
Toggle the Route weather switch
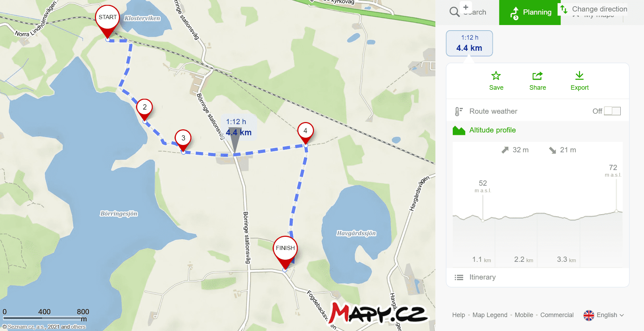pyautogui.click(x=612, y=111)
